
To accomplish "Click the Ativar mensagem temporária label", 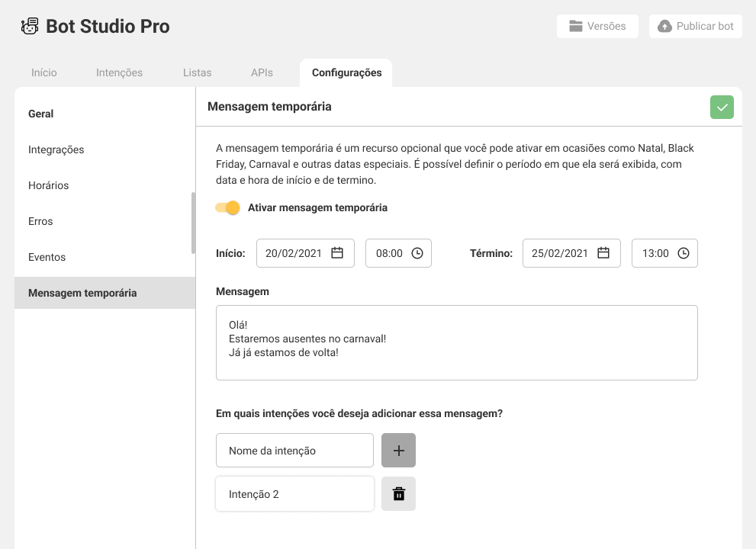I will [317, 207].
